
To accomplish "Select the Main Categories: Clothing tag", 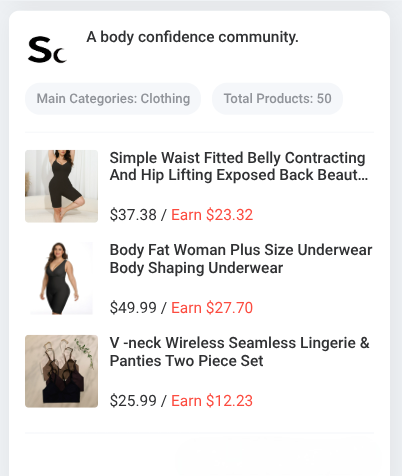I will [x=113, y=99].
